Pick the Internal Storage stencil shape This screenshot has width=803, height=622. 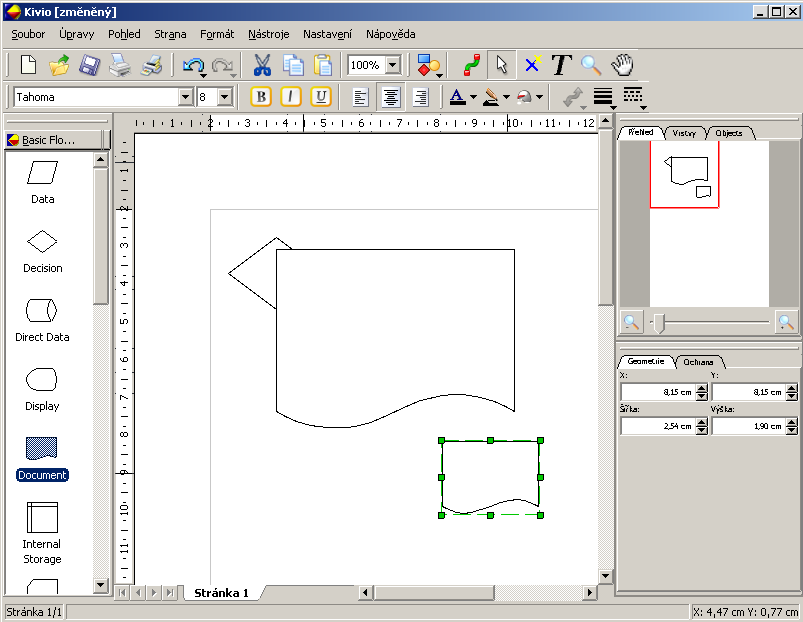tap(42, 533)
